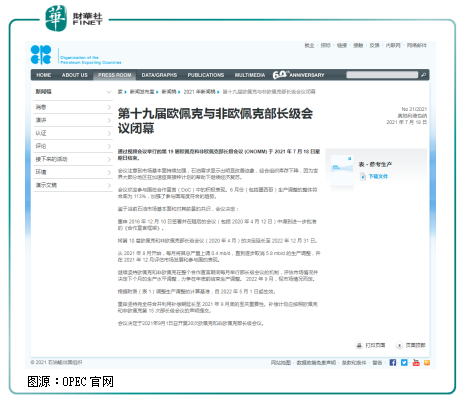Click the OPEC logo icon
The height and width of the screenshot is (399, 467).
(x=41, y=55)
